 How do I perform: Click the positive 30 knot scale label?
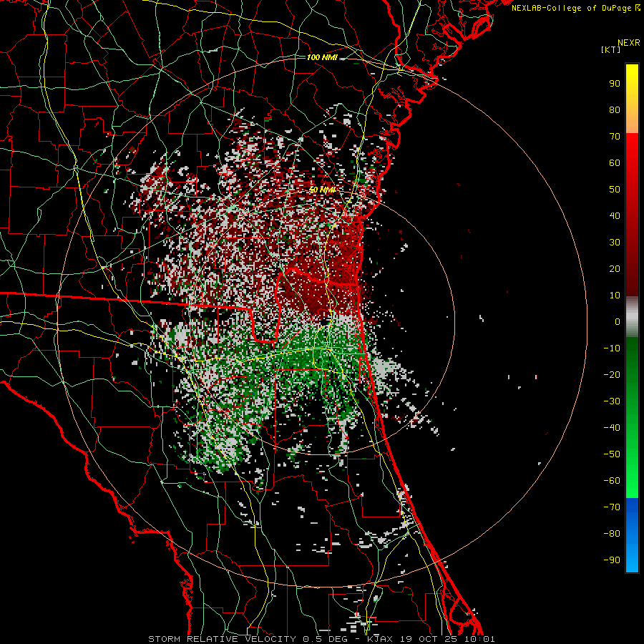click(615, 243)
